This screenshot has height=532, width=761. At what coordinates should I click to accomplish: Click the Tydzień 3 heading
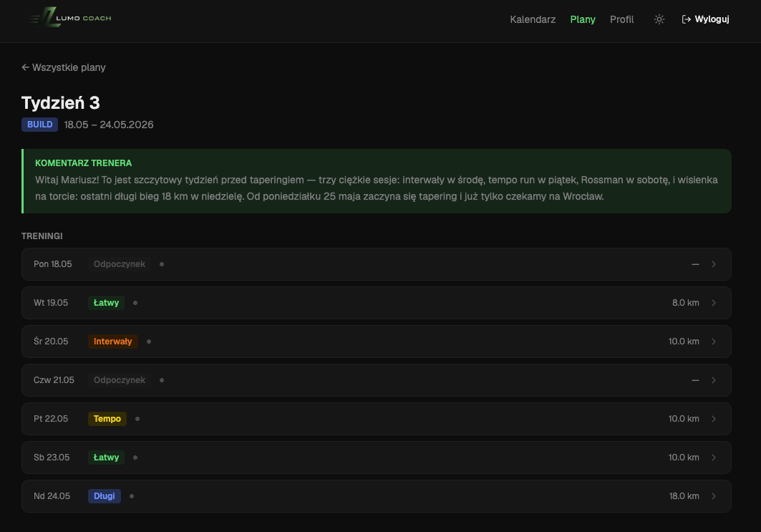point(61,103)
